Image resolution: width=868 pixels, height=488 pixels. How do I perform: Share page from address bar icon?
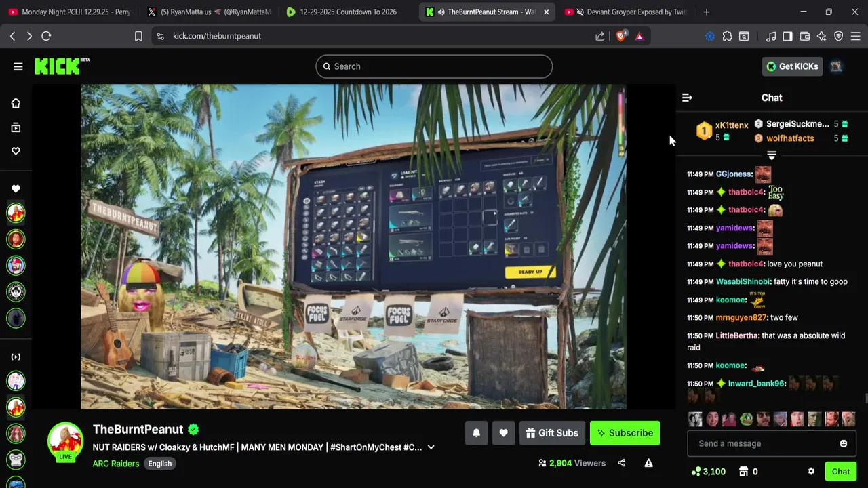click(600, 36)
